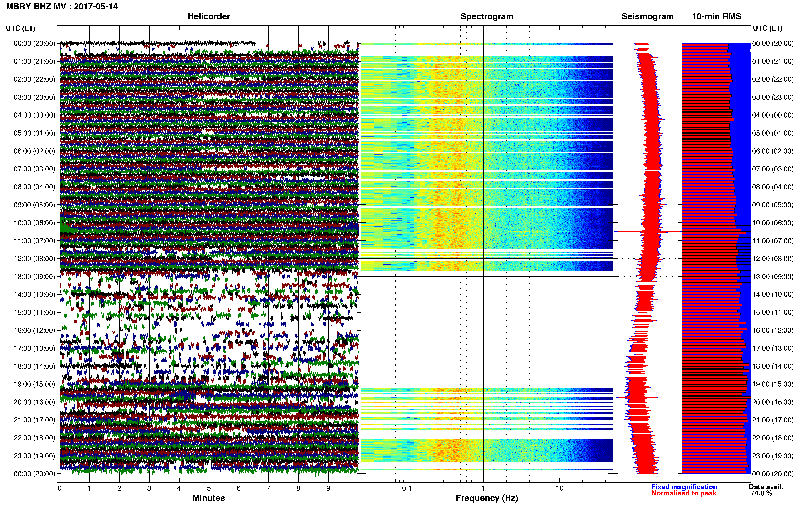The height and width of the screenshot is (508, 812).
Task: Select the Spectrogram panel heading
Action: (487, 16)
